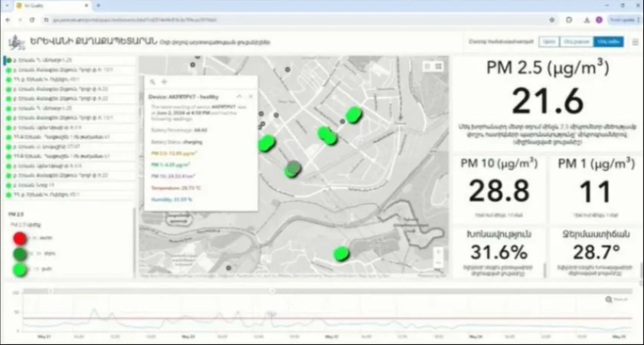Click the zoom icon on the timeline chart
The image size is (644, 345).
pyautogui.click(x=610, y=300)
